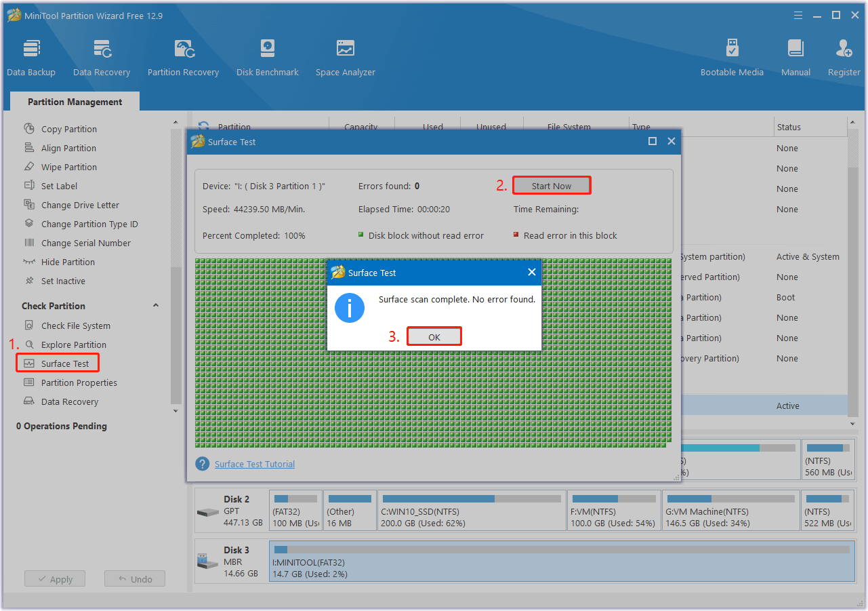Open Data Backup tool
868x611 pixels.
click(31, 58)
